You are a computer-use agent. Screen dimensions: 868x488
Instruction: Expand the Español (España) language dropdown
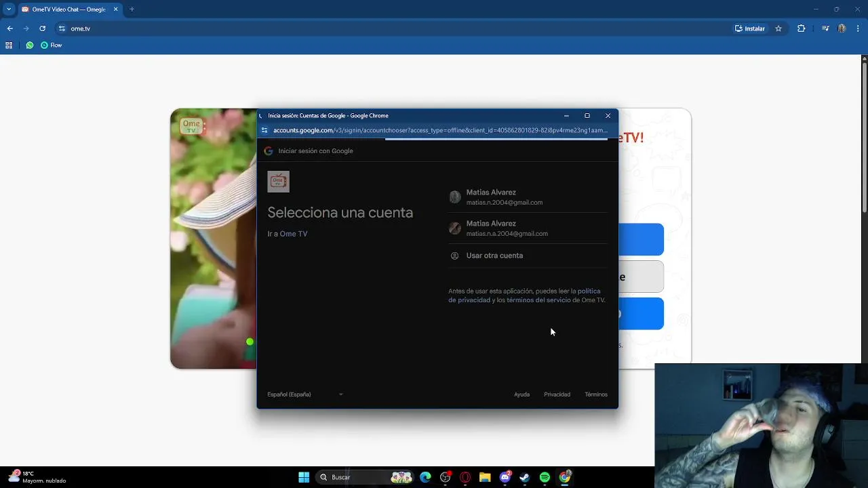[x=305, y=394]
